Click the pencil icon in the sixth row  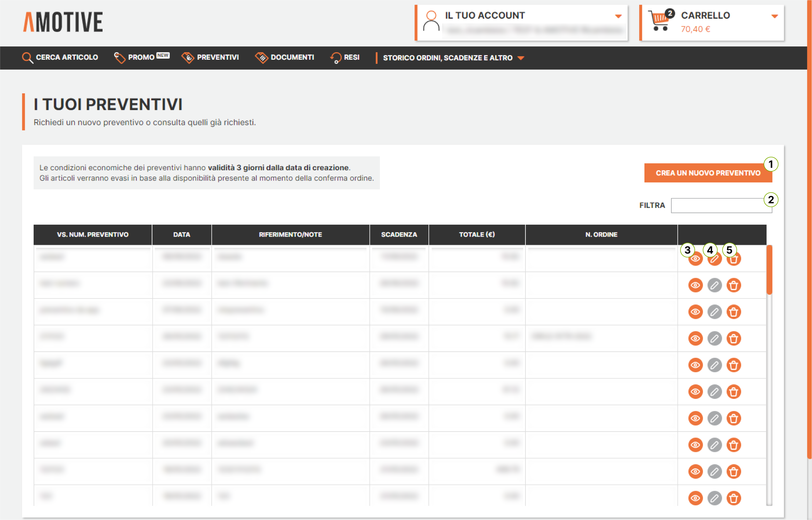point(714,392)
